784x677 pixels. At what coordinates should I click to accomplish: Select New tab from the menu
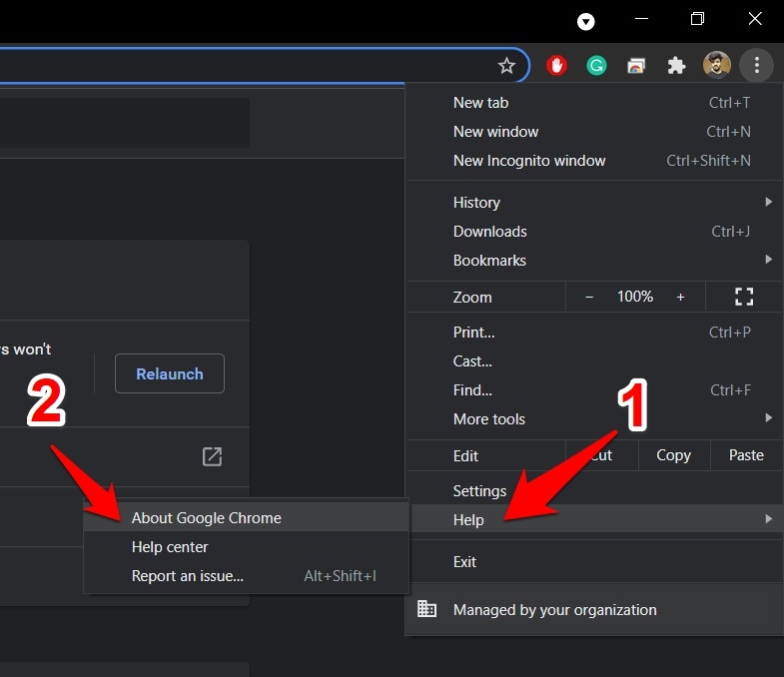pos(594,103)
